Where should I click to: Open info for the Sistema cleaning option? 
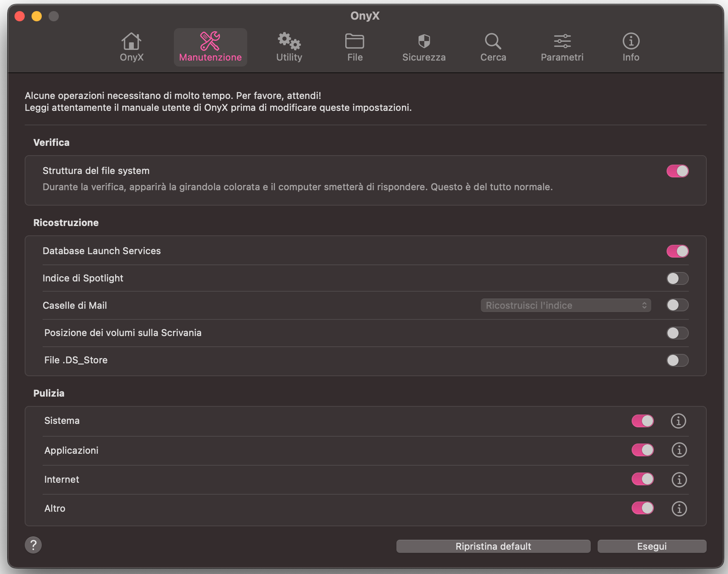click(679, 421)
